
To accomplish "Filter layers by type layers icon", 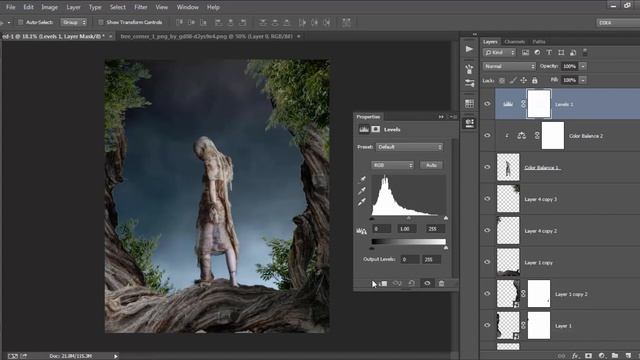I will [549, 53].
